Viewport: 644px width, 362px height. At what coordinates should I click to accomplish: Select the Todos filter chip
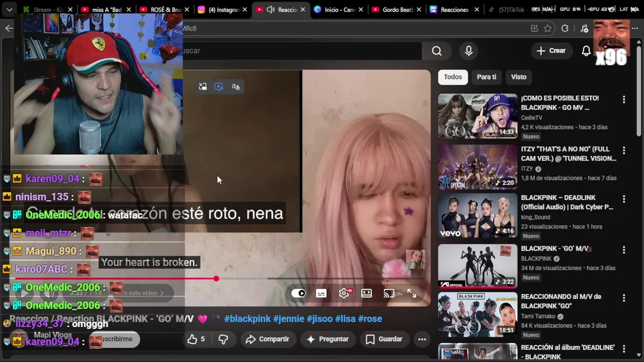point(453,77)
